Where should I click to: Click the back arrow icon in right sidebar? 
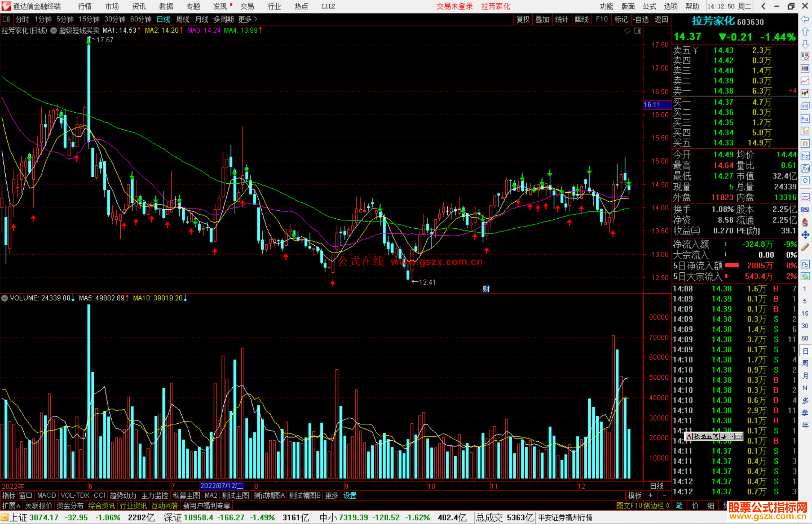tap(805, 19)
